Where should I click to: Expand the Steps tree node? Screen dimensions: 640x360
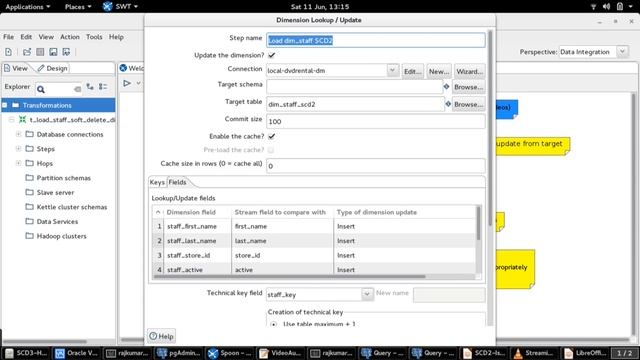pos(18,149)
